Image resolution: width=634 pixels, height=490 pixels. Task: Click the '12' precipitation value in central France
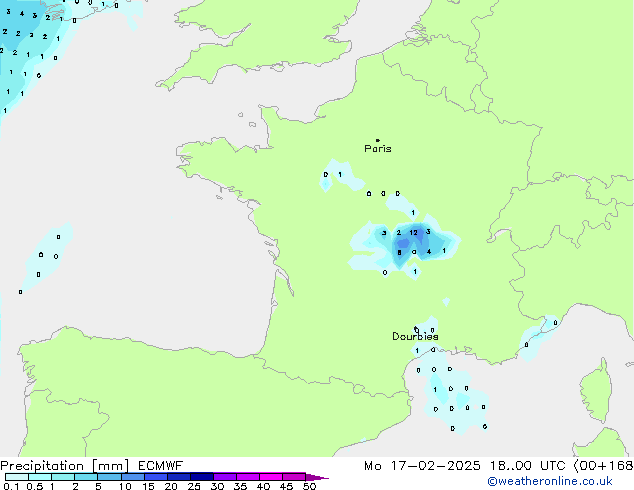(x=413, y=232)
